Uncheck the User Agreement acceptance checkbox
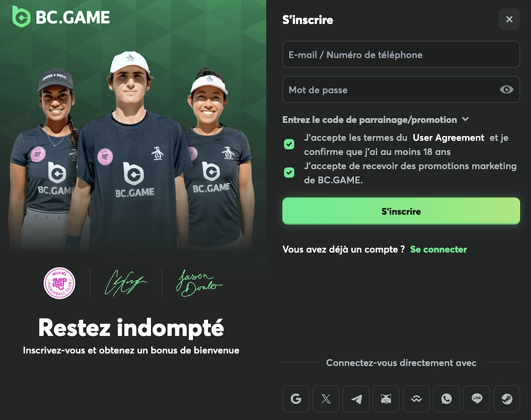531x420 pixels. (x=289, y=144)
